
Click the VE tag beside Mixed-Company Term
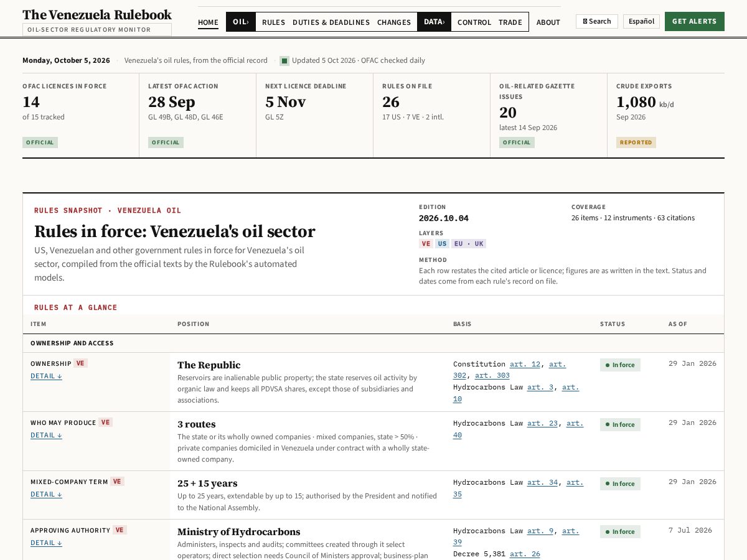pyautogui.click(x=117, y=482)
